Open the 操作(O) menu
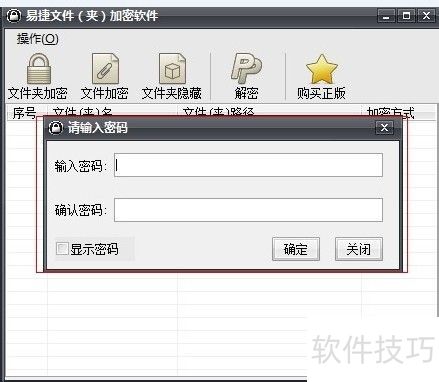The height and width of the screenshot is (382, 439). click(38, 39)
